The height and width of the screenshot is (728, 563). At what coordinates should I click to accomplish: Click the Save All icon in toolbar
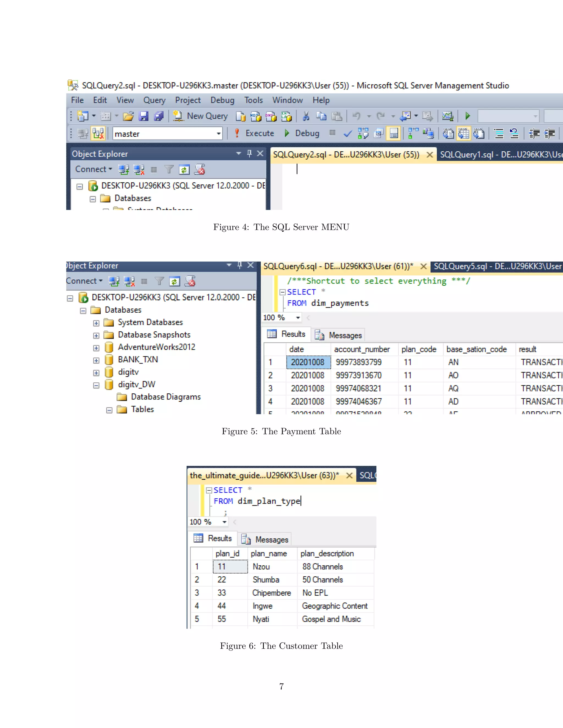[159, 116]
